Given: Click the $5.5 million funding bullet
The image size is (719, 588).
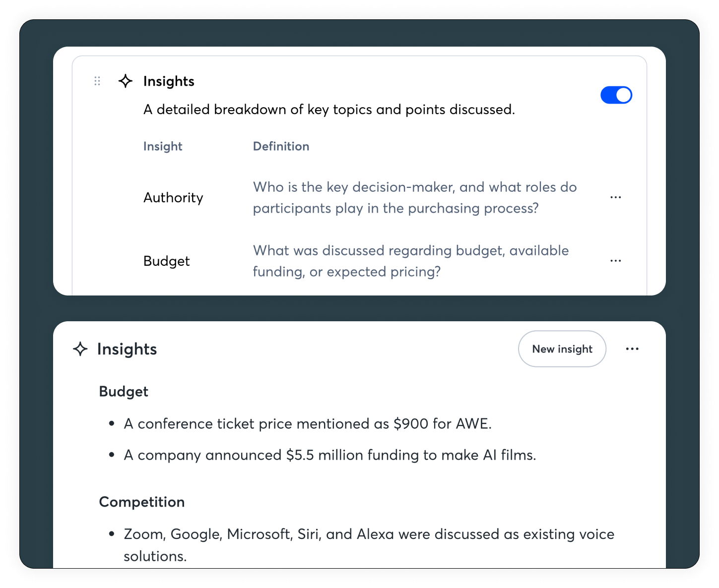Looking at the screenshot, I should coord(329,455).
